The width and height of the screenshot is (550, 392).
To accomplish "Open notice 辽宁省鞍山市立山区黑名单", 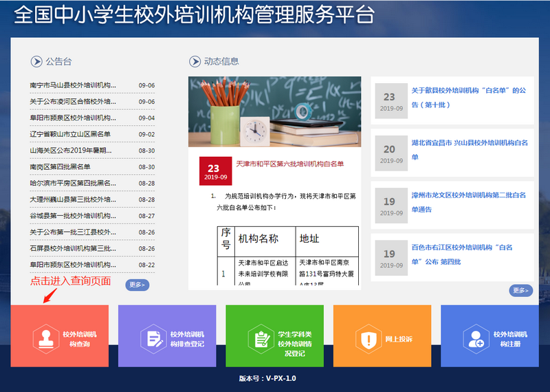I will [x=70, y=134].
